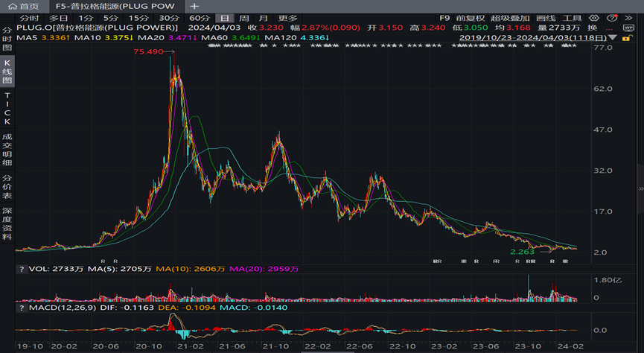644x353 pixels.
Task: Open the 工具 tools menu
Action: [572, 18]
